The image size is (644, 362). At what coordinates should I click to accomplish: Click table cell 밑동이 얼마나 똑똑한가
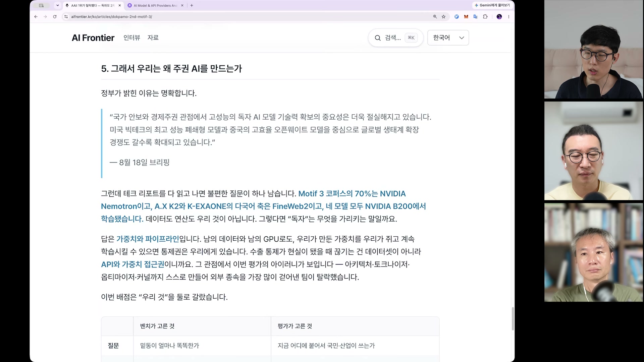169,346
